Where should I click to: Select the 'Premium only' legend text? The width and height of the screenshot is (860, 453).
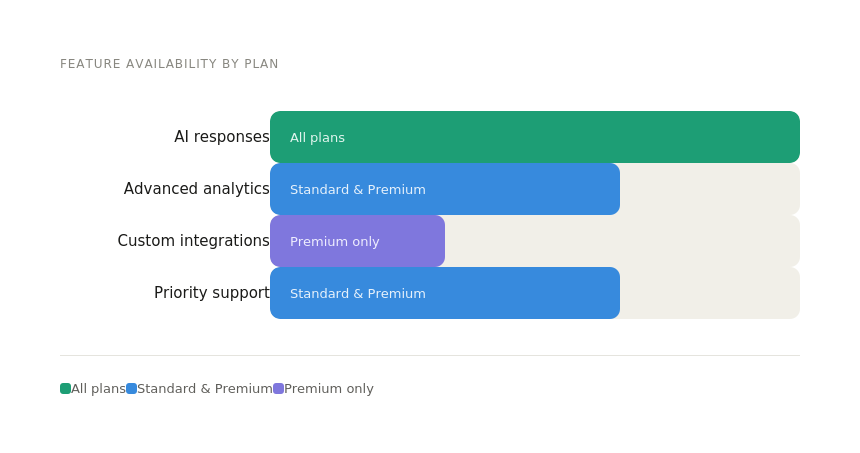(328, 389)
